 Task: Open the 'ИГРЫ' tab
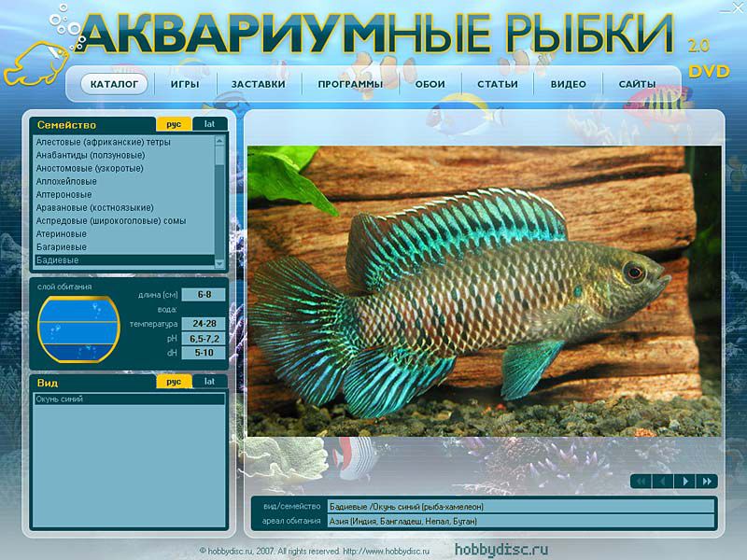(185, 84)
